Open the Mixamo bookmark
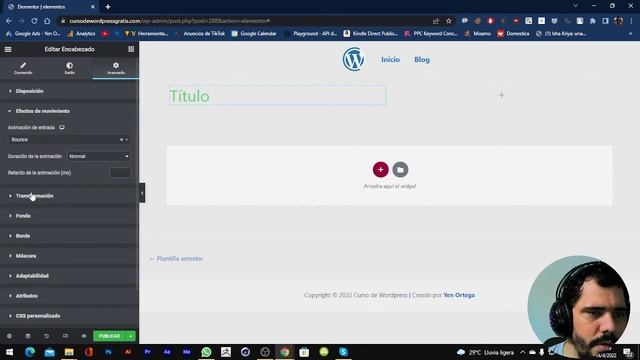Screen dimensions: 640x360 pos(477,33)
